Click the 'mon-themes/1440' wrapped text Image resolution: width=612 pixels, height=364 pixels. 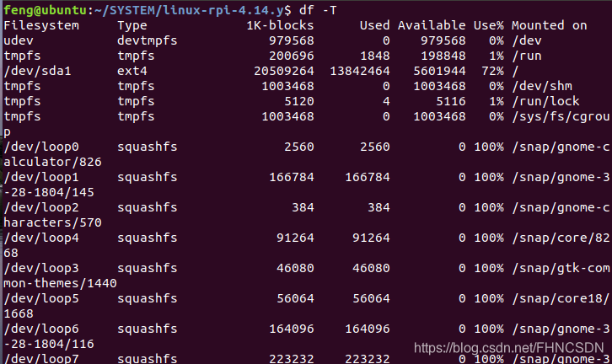pos(60,284)
